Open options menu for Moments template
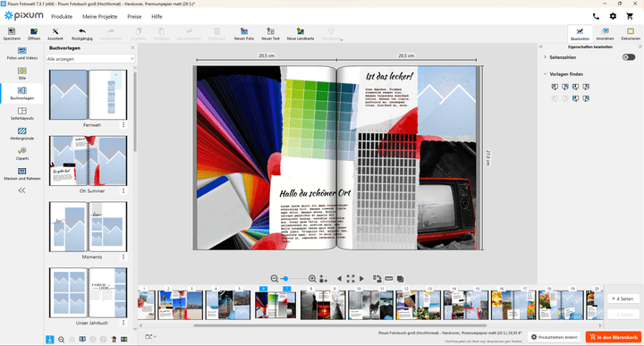Viewport: 644px width, 346px height. [x=123, y=257]
